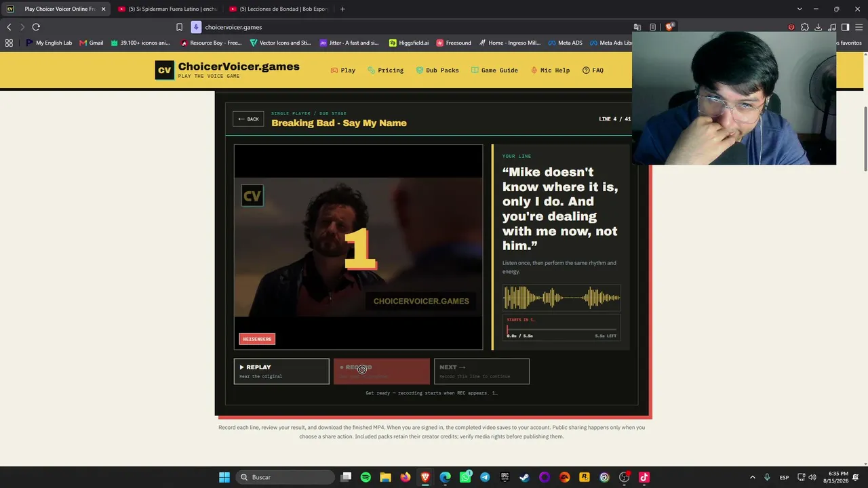Reload the current page

pos(36,27)
